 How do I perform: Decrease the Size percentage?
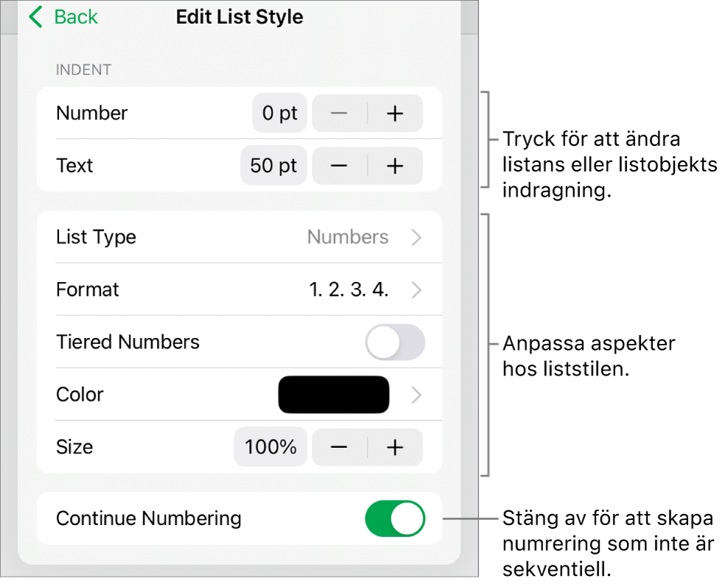pos(340,447)
